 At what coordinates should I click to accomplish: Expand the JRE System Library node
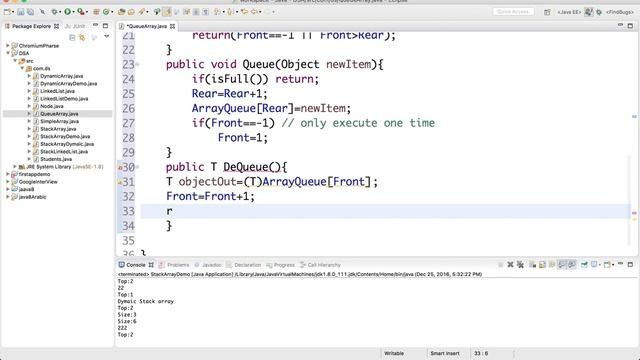click(15, 167)
